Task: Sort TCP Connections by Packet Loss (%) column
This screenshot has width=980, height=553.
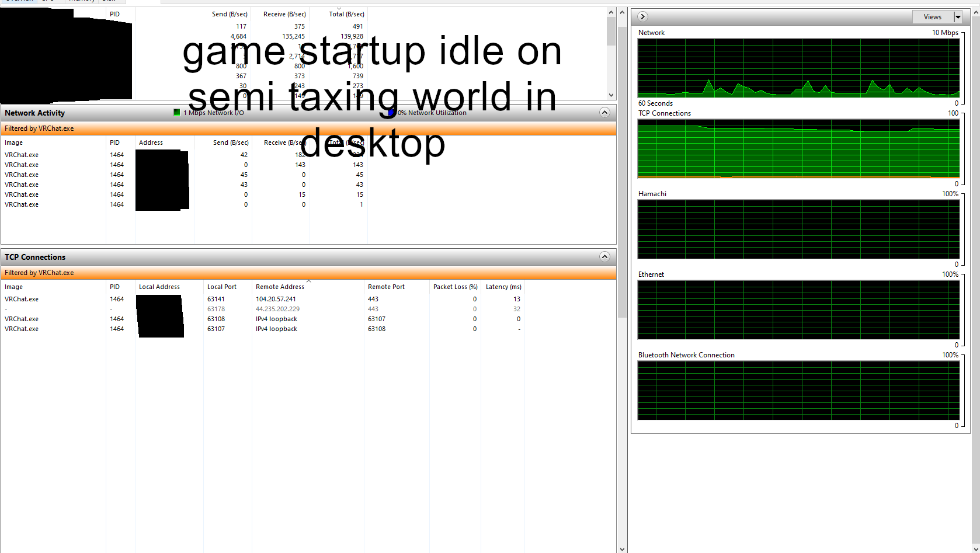Action: point(456,287)
